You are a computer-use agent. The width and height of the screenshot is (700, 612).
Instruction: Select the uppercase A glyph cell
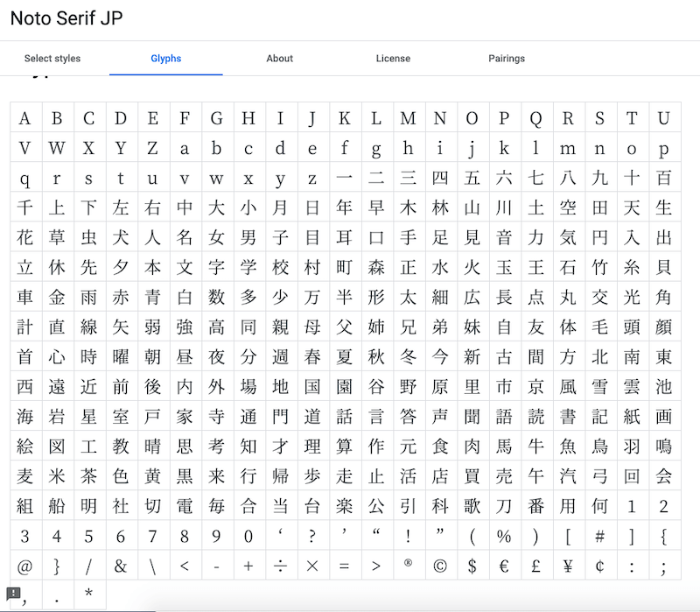point(26,117)
